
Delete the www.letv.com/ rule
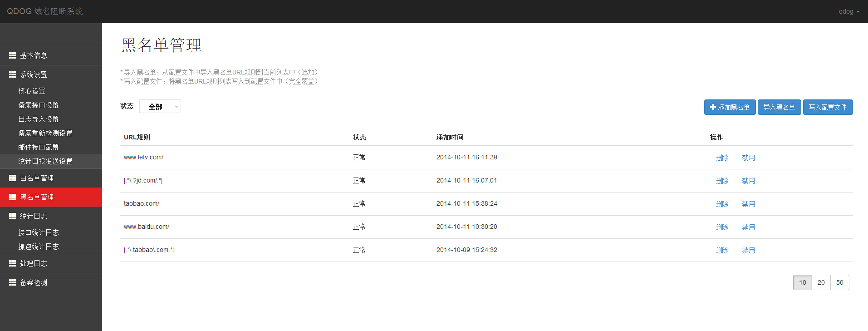click(722, 158)
